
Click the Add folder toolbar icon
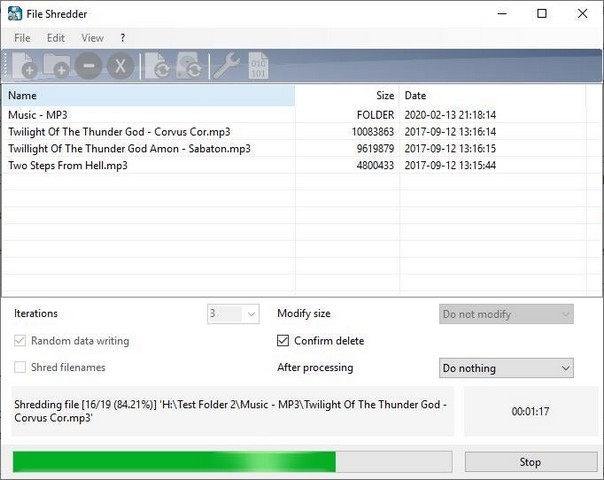(x=54, y=66)
